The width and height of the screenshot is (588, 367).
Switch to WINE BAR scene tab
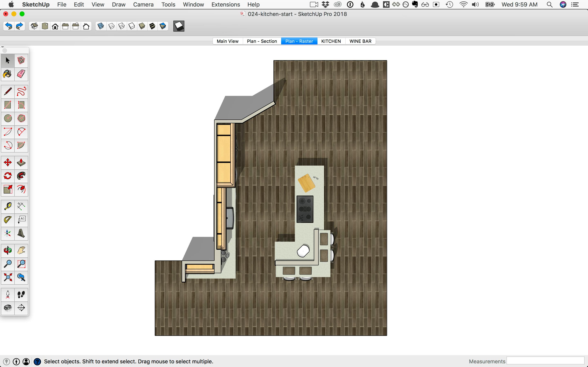pyautogui.click(x=360, y=41)
